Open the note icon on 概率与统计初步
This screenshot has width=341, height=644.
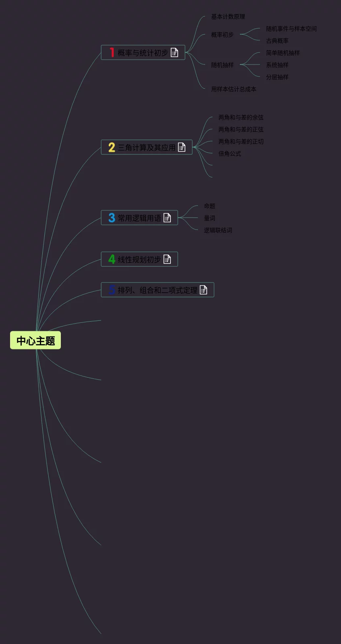click(174, 53)
